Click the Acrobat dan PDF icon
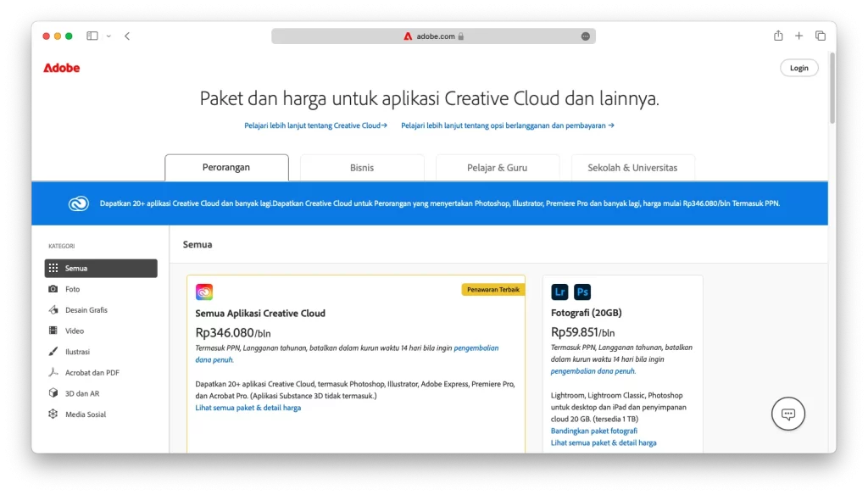Screen dimensions: 868x495 pos(53,372)
